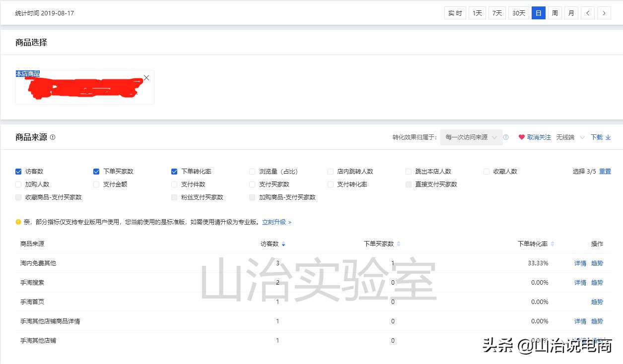623x364 pixels.
Task: Uncheck the 访客数 metric checkbox
Action: (18, 171)
